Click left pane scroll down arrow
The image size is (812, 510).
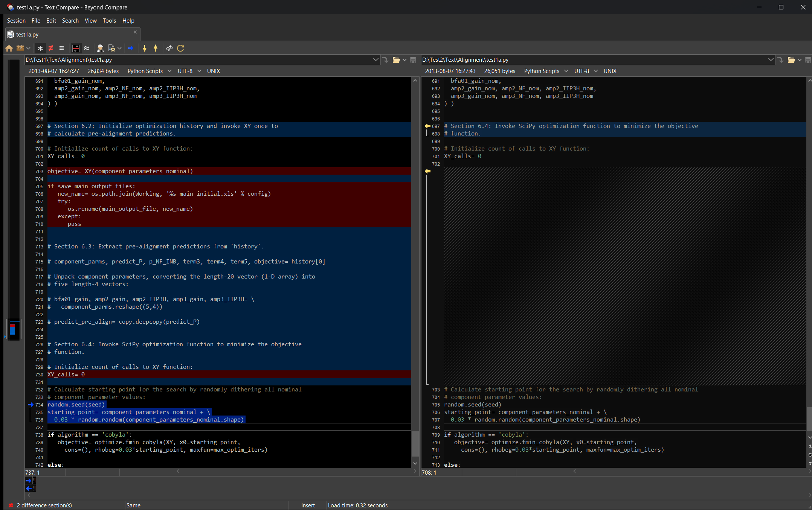(415, 464)
